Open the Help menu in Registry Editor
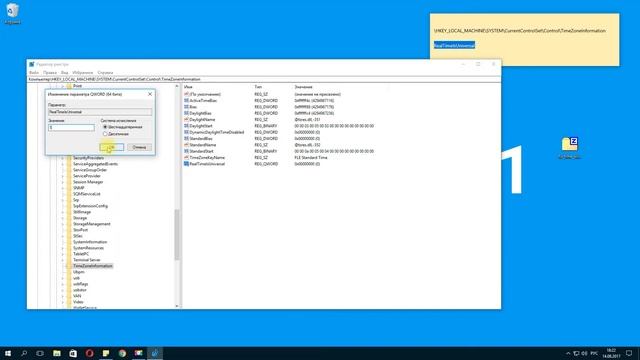The width and height of the screenshot is (640, 360). coord(105,73)
